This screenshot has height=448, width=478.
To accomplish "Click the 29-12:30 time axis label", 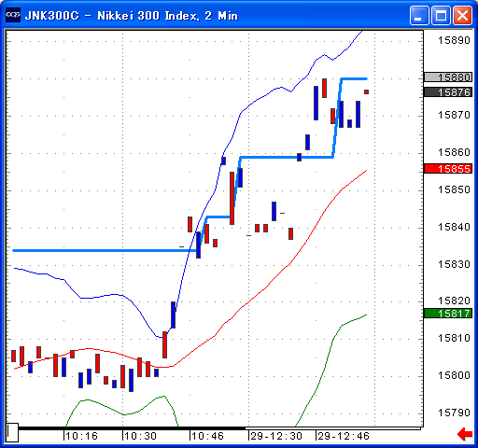I will pos(276,436).
